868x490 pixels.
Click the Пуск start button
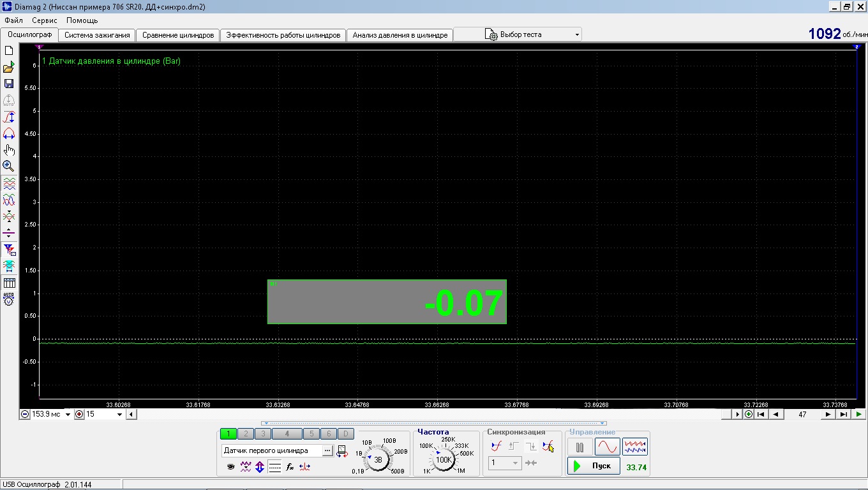coord(594,466)
